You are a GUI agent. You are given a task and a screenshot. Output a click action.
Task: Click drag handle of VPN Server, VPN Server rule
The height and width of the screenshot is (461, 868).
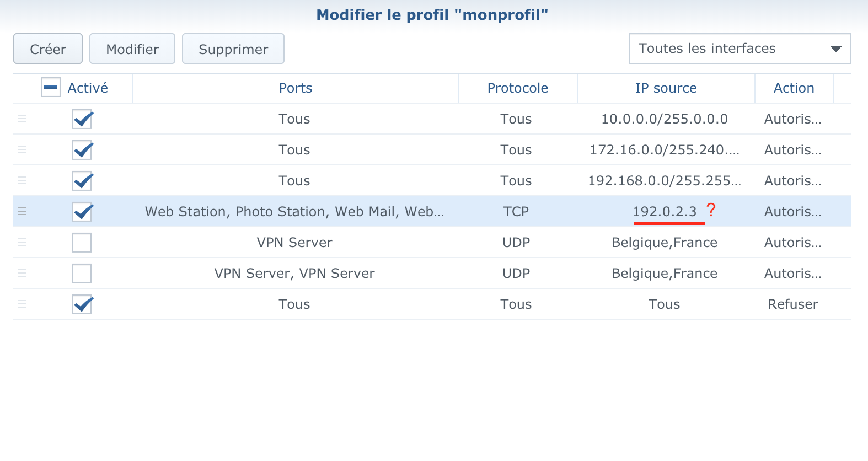[22, 274]
